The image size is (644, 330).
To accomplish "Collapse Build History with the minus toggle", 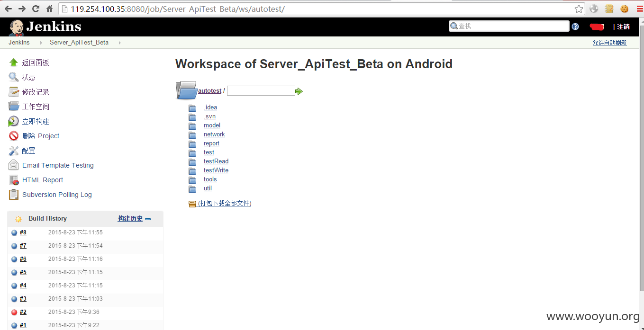I will pyautogui.click(x=148, y=219).
